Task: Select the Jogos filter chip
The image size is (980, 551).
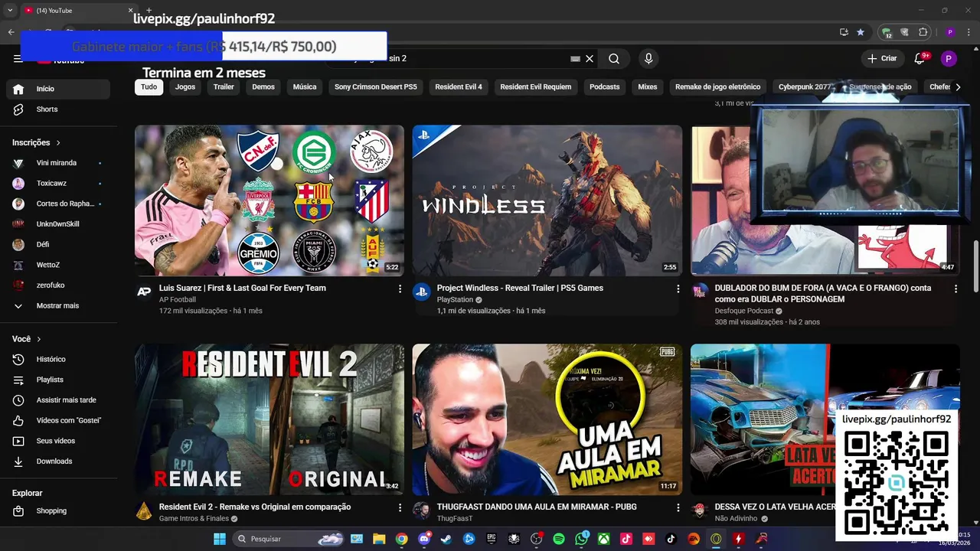Action: pyautogui.click(x=185, y=87)
